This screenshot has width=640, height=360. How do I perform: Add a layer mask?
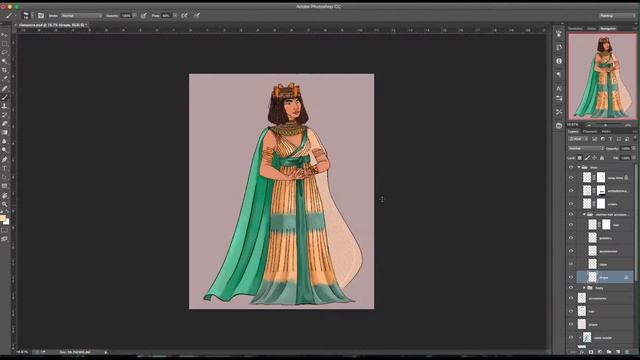pos(591,352)
